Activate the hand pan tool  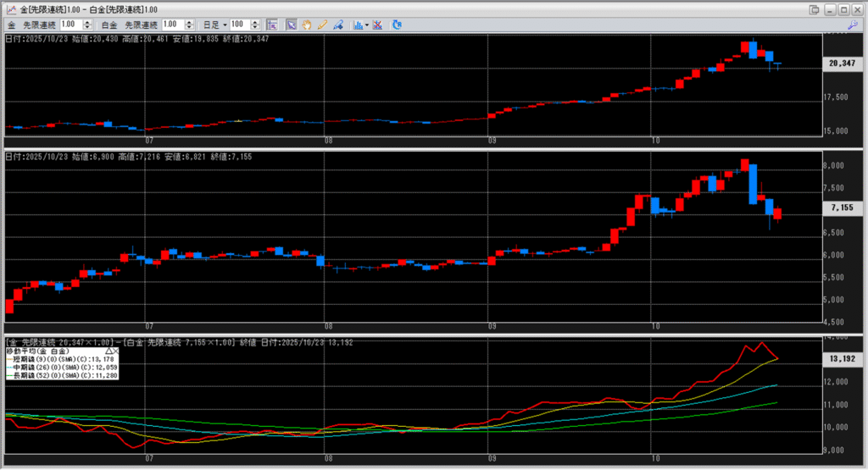point(306,25)
